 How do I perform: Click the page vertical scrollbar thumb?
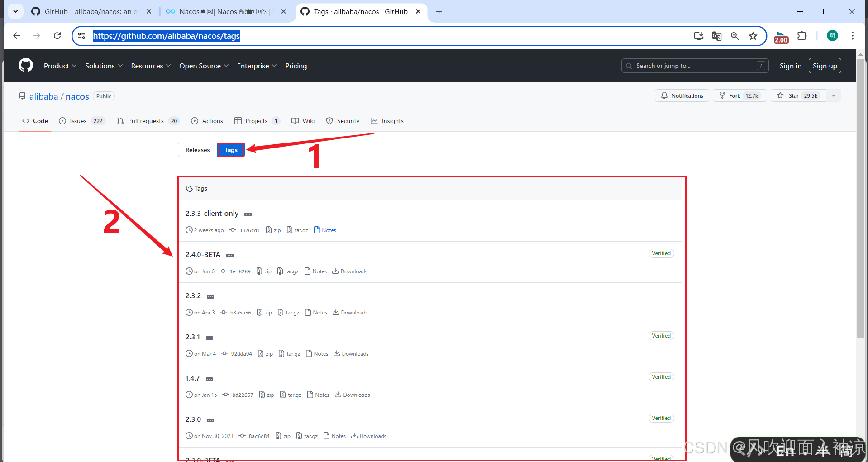(x=860, y=199)
